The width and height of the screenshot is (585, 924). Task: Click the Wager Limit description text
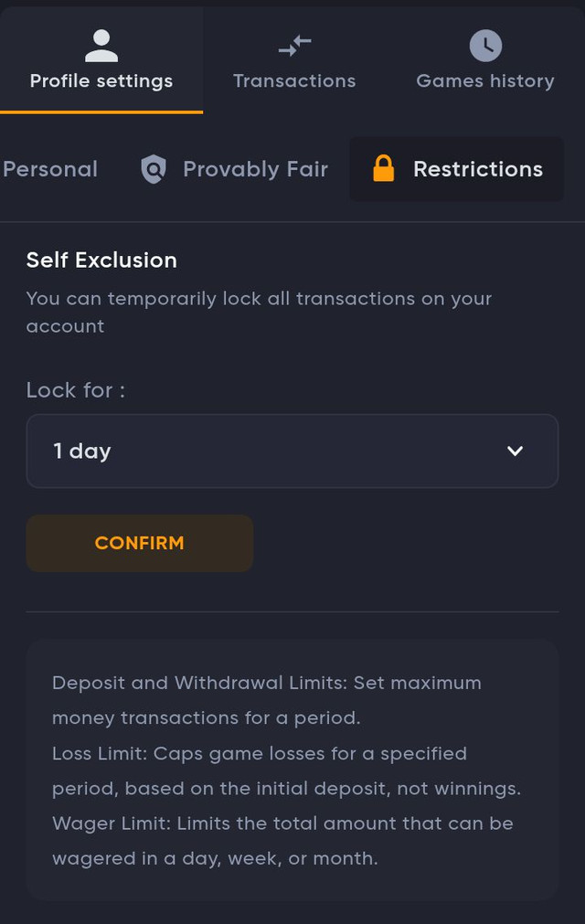point(282,841)
